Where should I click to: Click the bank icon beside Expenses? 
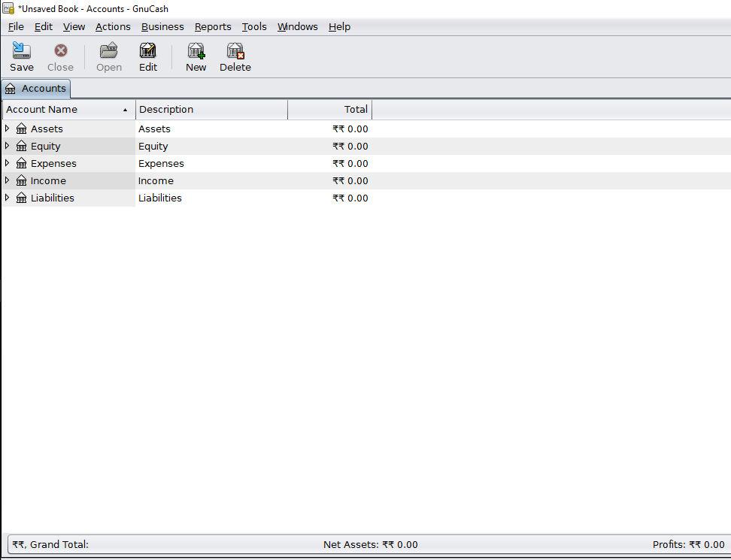click(x=22, y=163)
